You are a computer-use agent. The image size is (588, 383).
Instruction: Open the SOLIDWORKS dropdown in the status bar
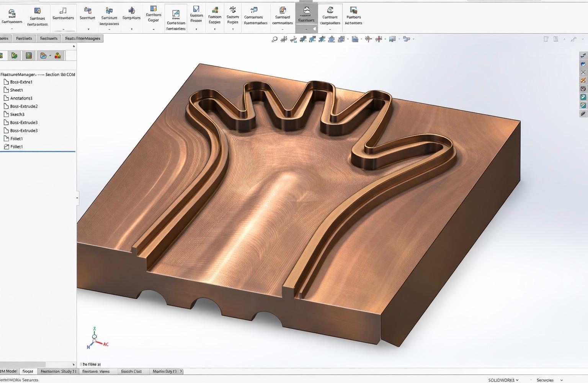[x=503, y=380]
